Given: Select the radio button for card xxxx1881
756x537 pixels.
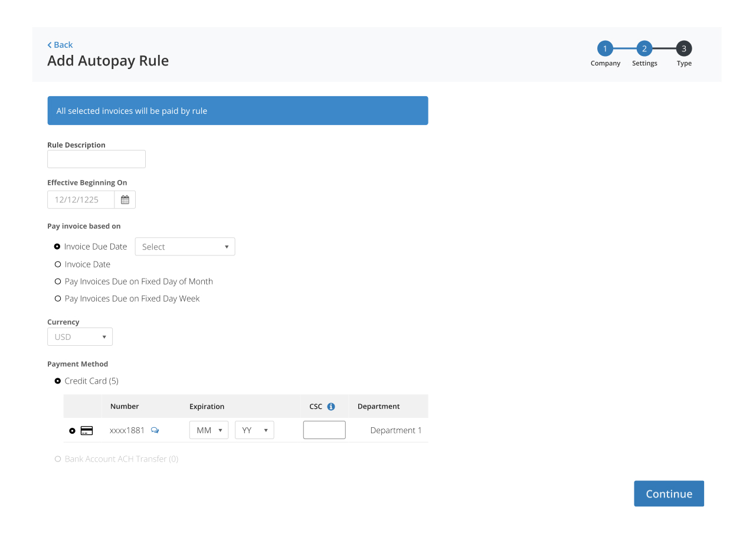Looking at the screenshot, I should pyautogui.click(x=72, y=431).
